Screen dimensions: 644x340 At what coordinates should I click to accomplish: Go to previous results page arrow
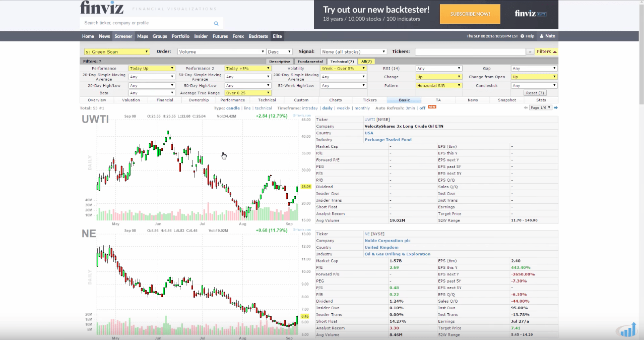(x=526, y=107)
